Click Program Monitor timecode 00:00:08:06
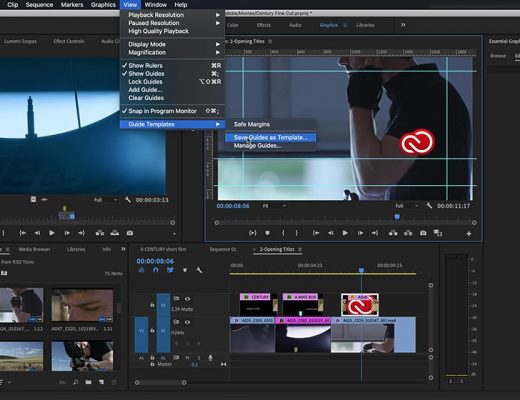Image resolution: width=520 pixels, height=400 pixels. 233,206
